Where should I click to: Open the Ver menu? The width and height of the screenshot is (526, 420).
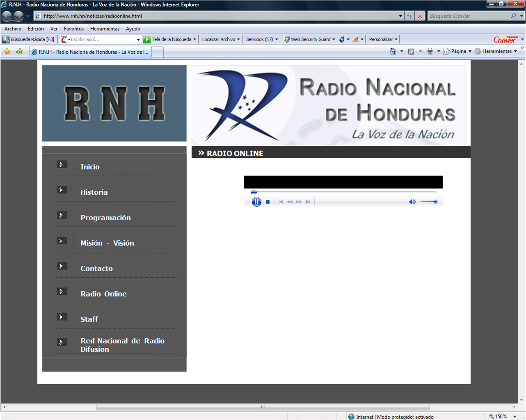click(54, 29)
